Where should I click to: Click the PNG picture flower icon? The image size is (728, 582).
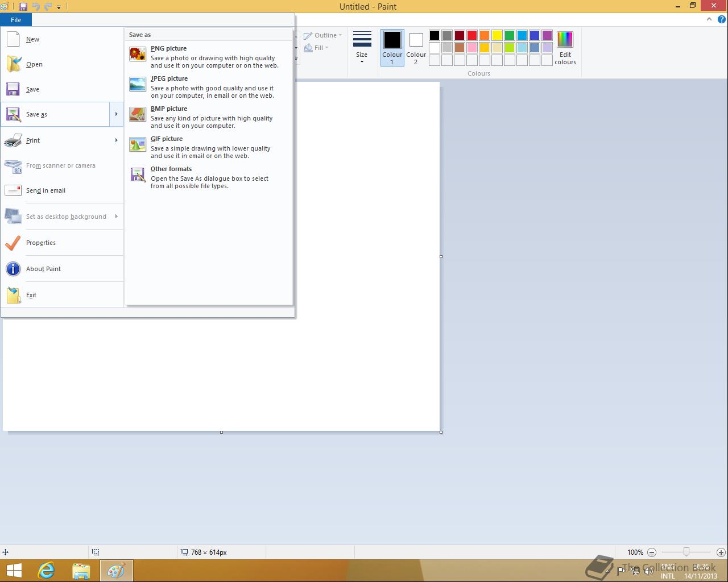pos(138,54)
